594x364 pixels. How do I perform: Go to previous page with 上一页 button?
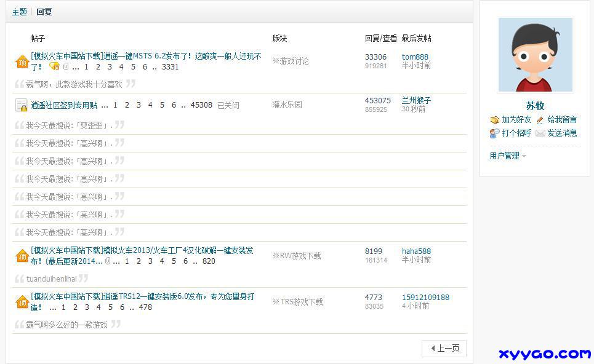[x=444, y=349]
